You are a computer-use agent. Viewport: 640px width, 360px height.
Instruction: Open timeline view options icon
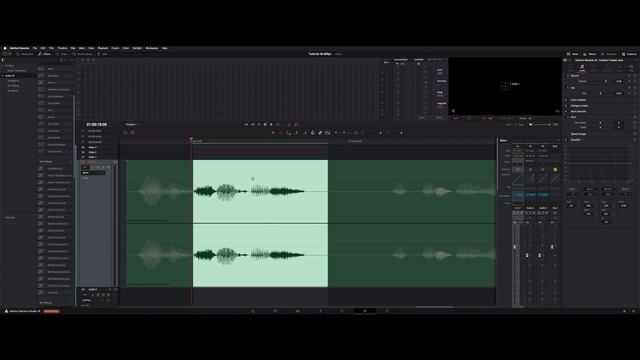126,133
